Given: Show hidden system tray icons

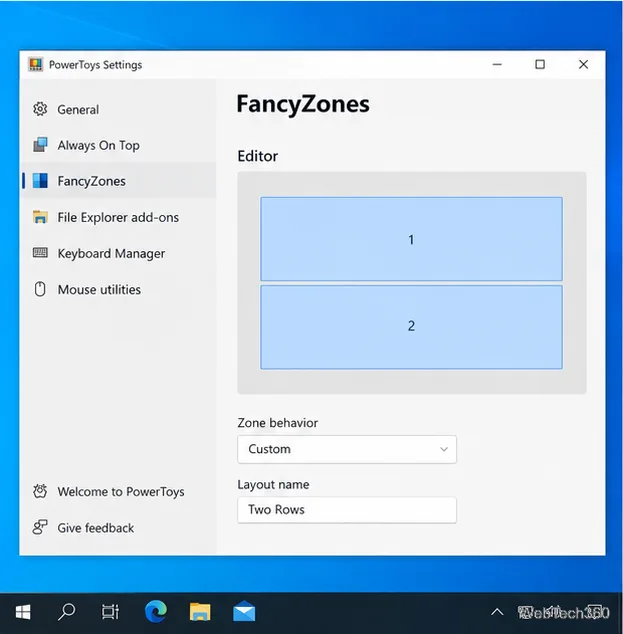Looking at the screenshot, I should pyautogui.click(x=497, y=613).
